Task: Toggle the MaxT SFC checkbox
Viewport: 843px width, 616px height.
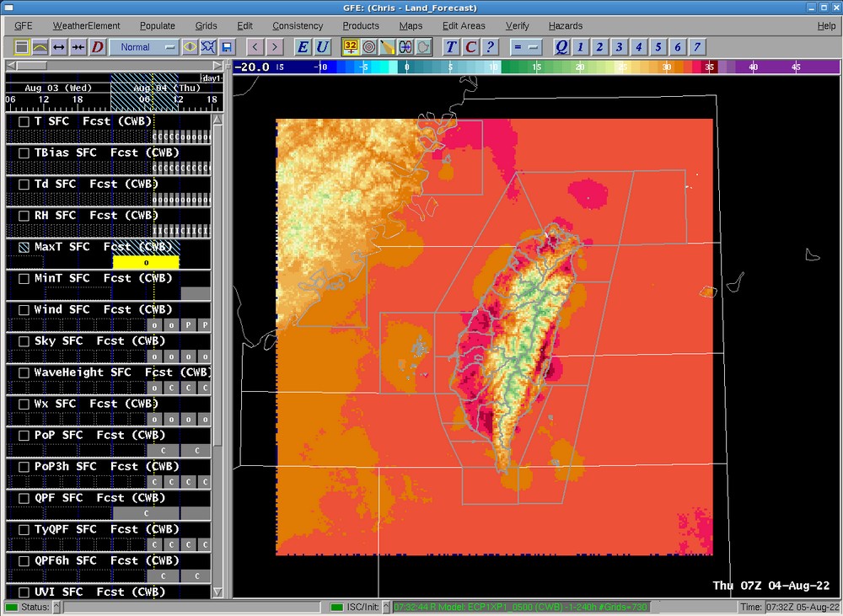Action: [24, 247]
